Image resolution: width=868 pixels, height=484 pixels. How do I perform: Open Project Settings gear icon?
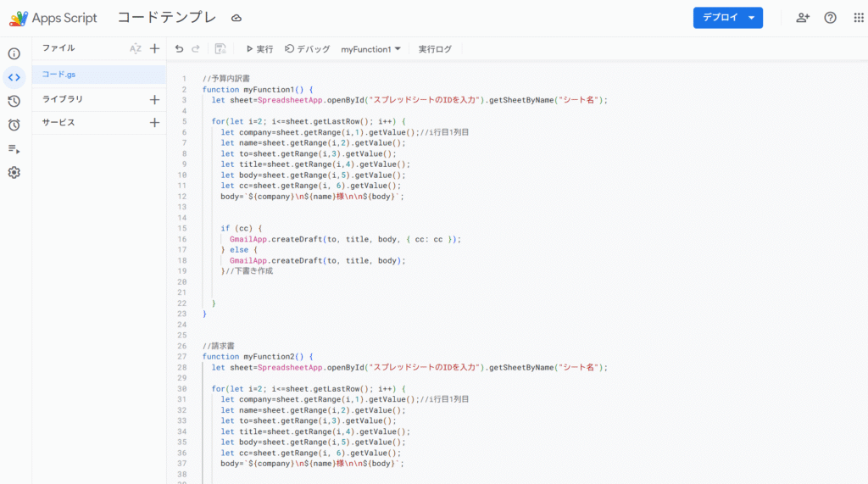tap(14, 172)
